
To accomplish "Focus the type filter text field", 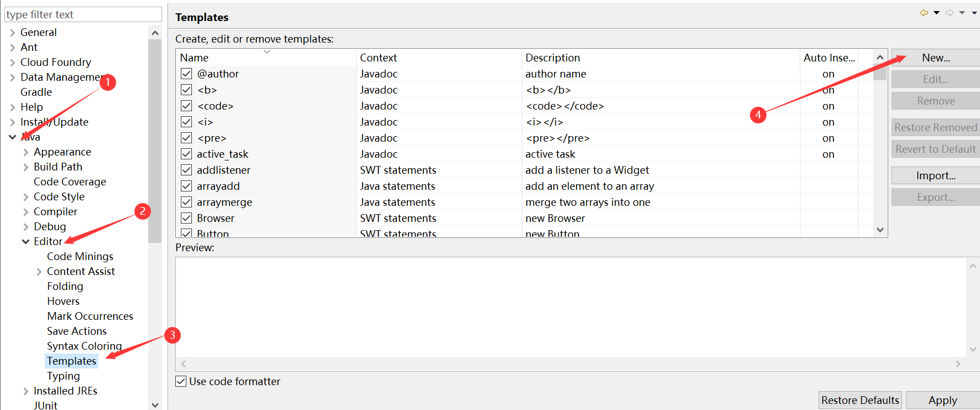I will click(83, 14).
